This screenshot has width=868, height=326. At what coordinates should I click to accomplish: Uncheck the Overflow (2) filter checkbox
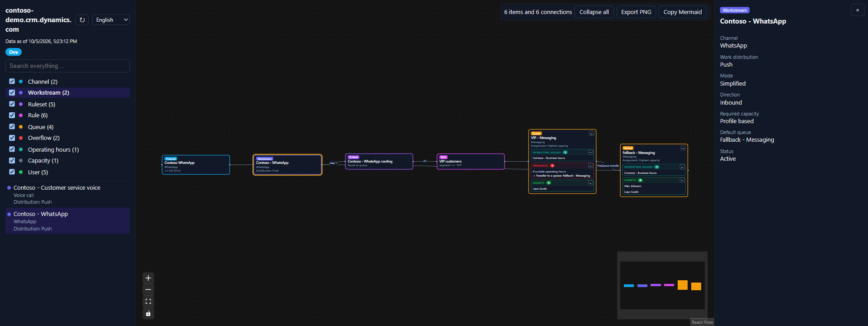coord(12,138)
